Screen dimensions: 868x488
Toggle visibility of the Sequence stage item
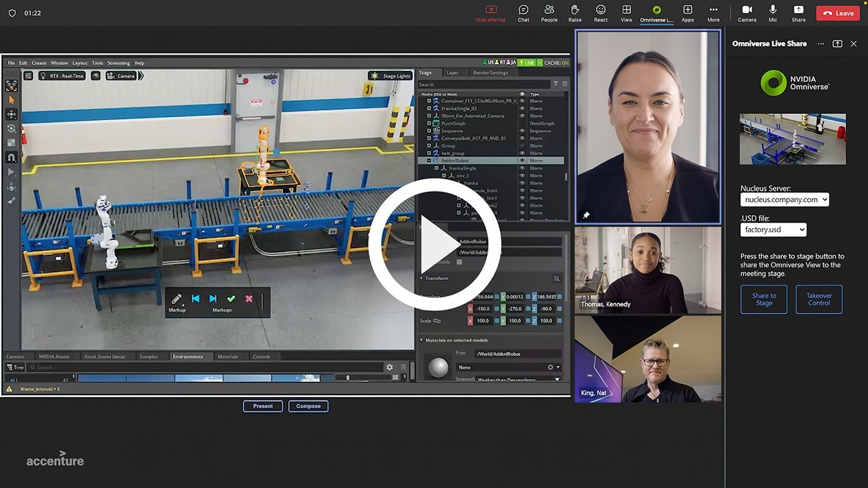[521, 131]
